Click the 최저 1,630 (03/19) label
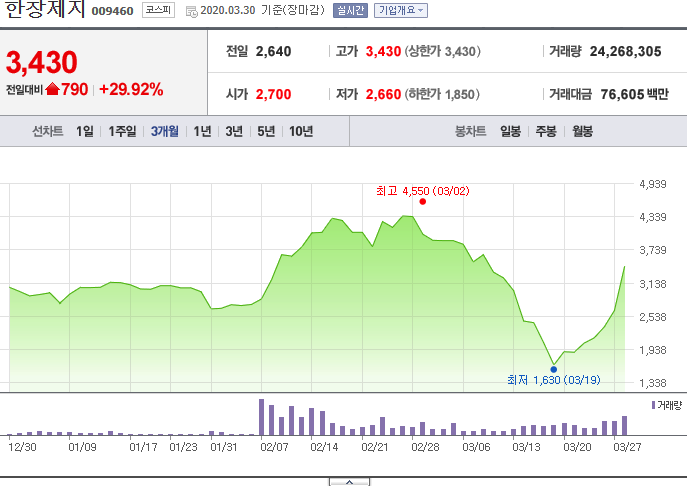687x486 pixels. click(554, 380)
